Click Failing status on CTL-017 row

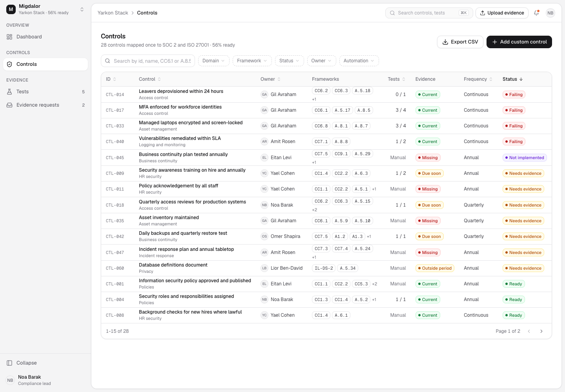coord(514,110)
